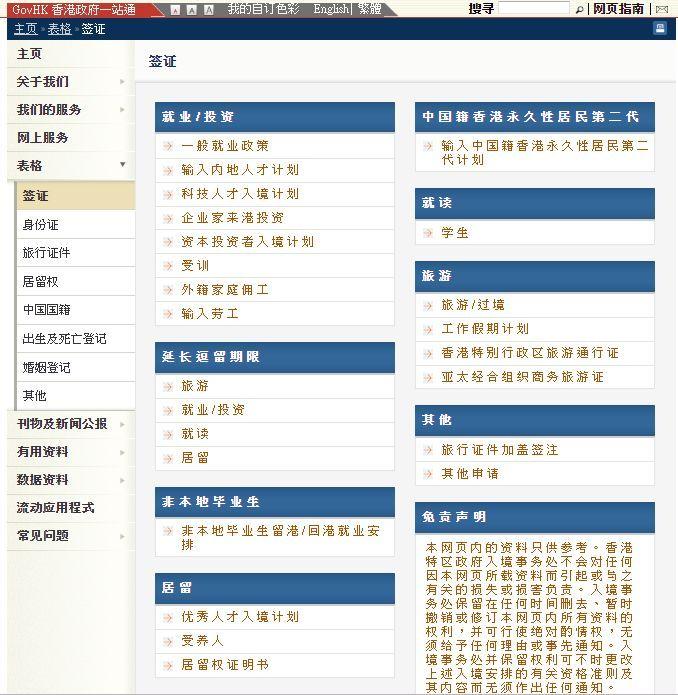Image resolution: width=678 pixels, height=695 pixels.
Task: Select the medium text size A icon
Action: (192, 10)
